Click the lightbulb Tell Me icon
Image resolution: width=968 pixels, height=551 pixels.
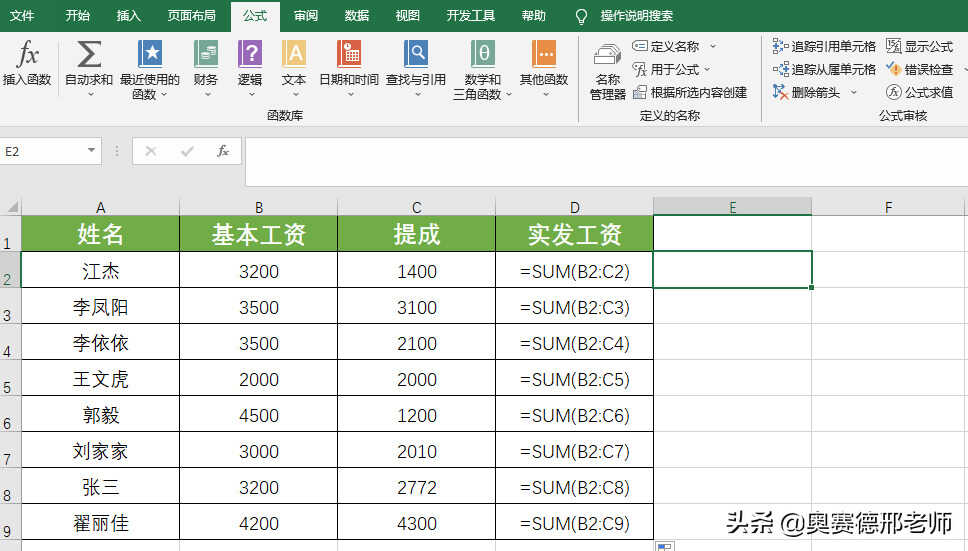[581, 17]
